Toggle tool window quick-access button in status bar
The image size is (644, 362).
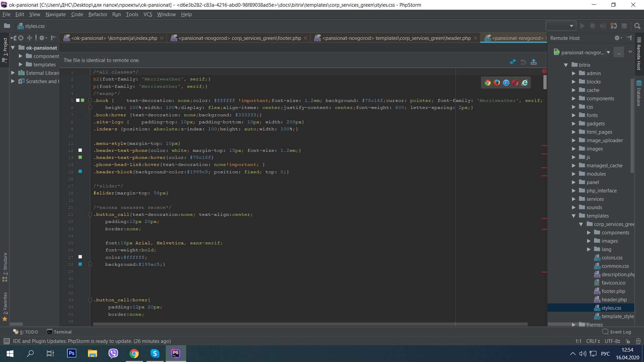click(x=6, y=341)
